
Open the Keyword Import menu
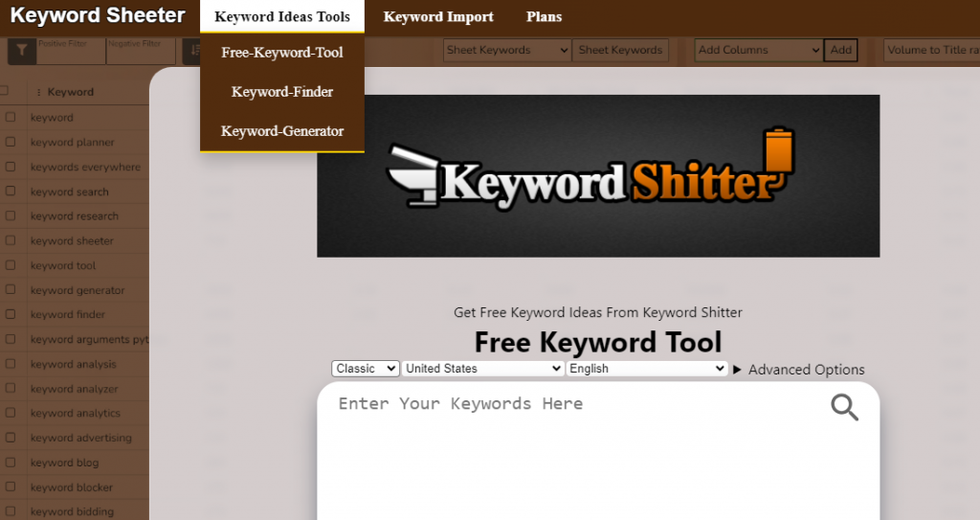[x=438, y=17]
